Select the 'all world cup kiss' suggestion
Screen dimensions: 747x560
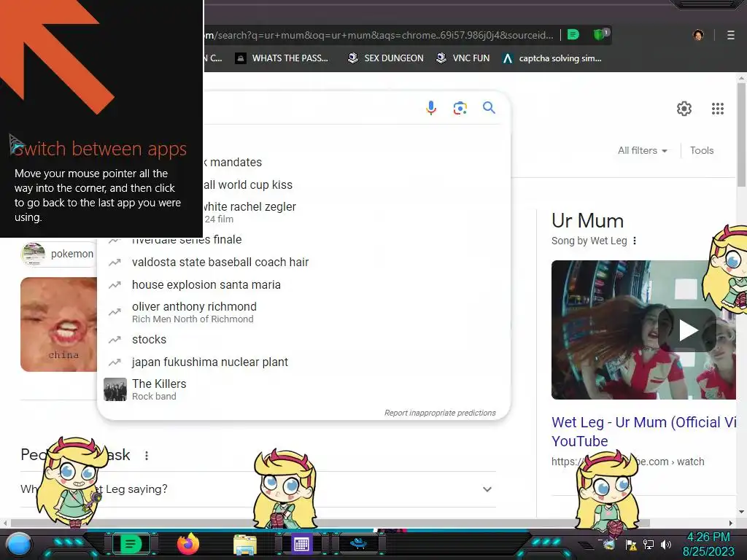point(304,184)
